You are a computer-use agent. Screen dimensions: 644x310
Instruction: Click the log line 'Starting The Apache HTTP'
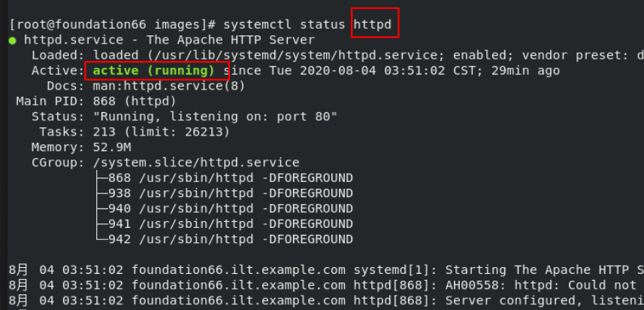click(327, 270)
